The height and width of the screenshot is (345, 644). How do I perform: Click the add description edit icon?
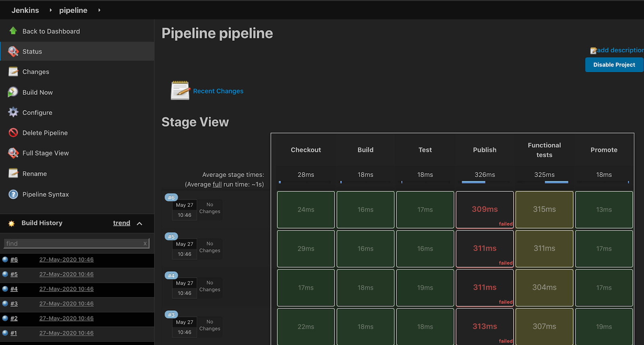[x=593, y=51]
